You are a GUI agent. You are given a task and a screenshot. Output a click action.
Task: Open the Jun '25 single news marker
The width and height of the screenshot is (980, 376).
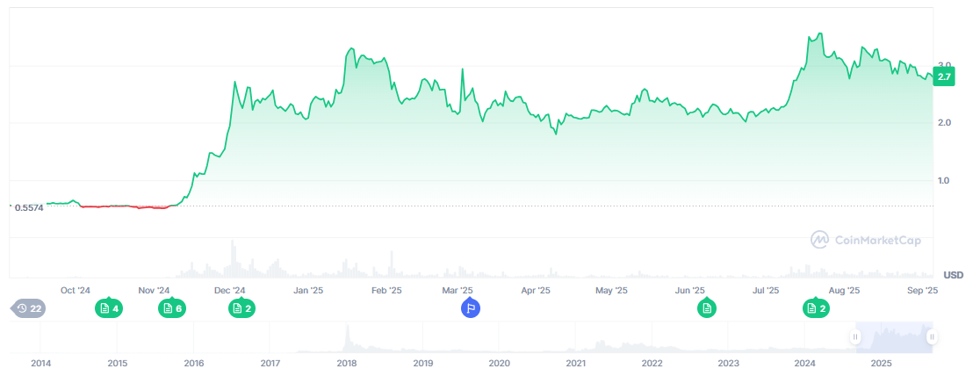(706, 308)
